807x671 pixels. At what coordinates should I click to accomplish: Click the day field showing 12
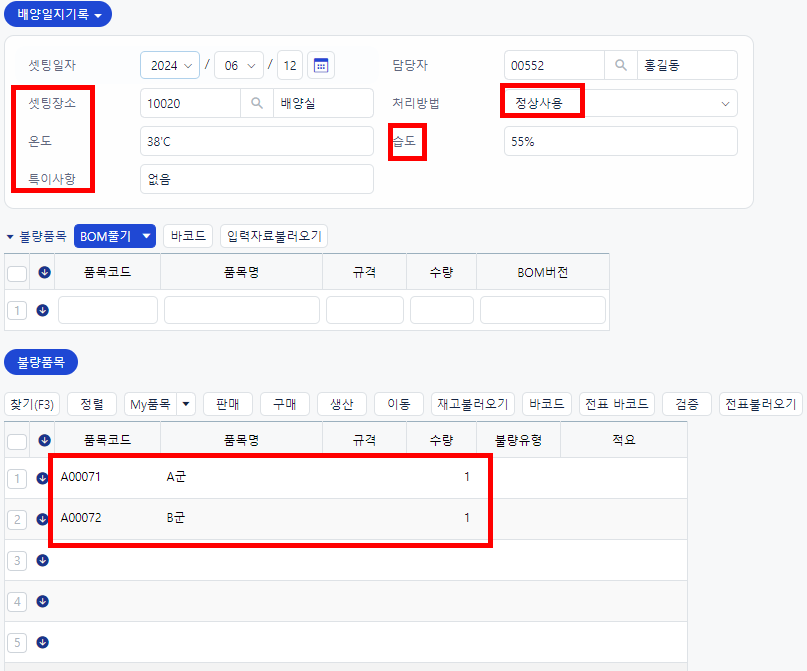(x=290, y=65)
